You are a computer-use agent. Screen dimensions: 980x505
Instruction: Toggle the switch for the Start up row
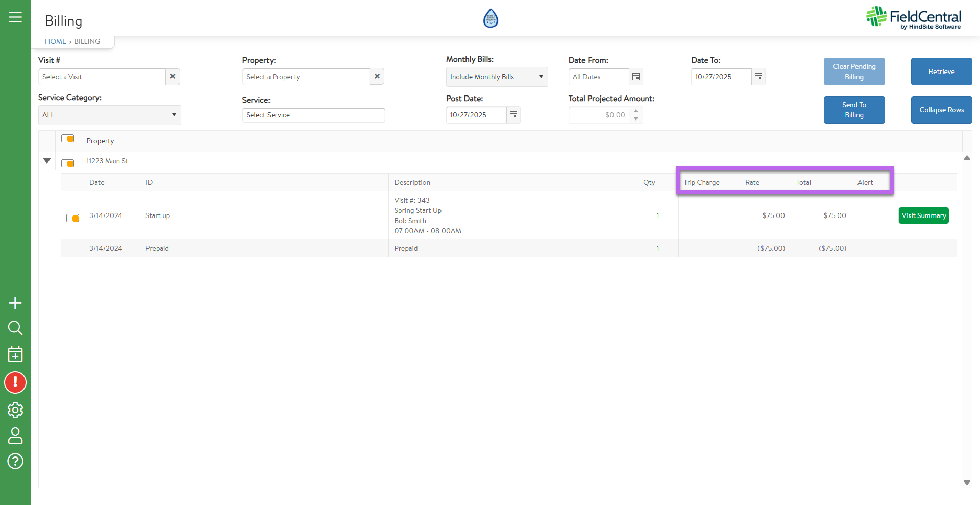pyautogui.click(x=73, y=218)
